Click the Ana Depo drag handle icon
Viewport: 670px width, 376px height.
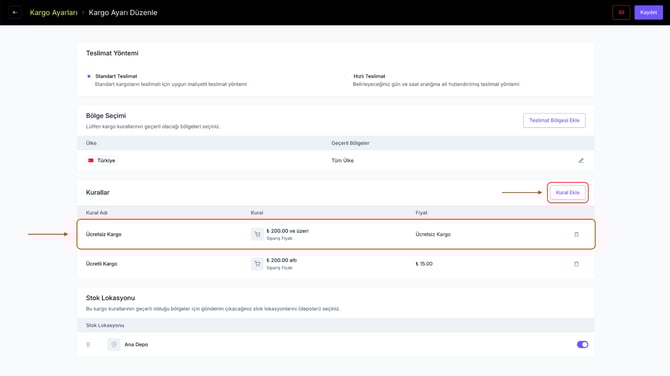(x=88, y=344)
